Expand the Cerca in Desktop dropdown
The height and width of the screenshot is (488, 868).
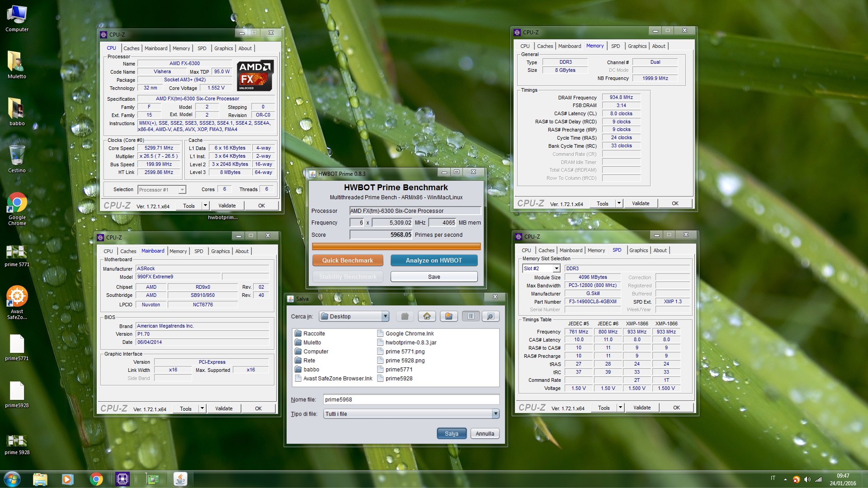point(385,316)
